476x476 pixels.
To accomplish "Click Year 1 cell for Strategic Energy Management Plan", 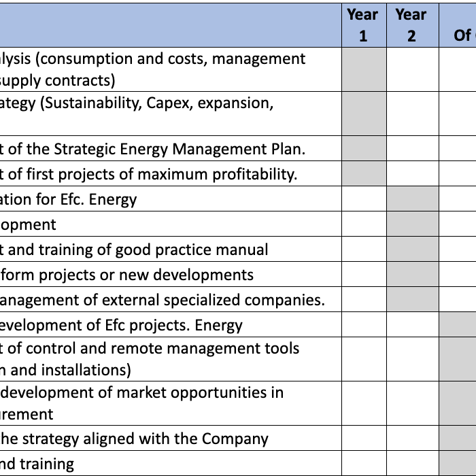I will click(x=364, y=148).
